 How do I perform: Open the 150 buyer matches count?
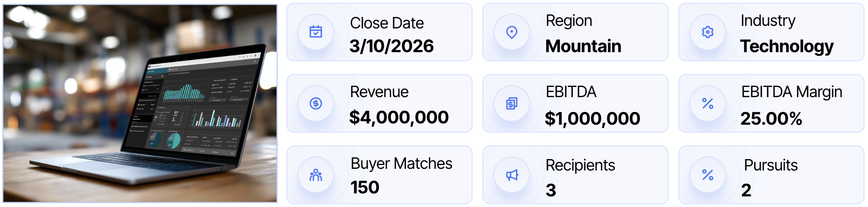click(x=365, y=187)
